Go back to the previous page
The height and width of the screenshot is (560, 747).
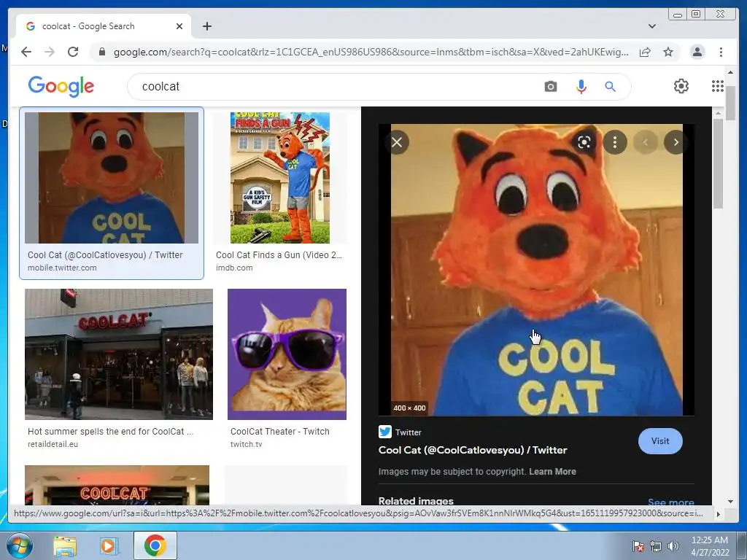coord(26,52)
